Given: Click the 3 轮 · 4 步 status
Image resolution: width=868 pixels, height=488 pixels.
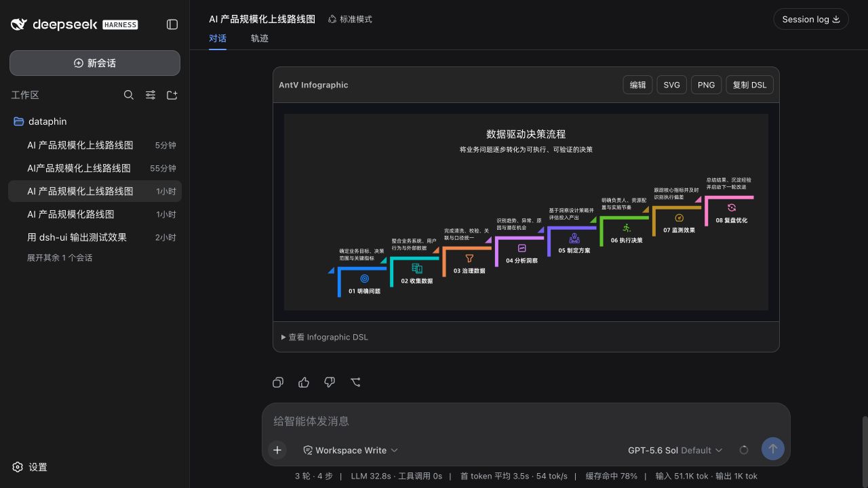Looking at the screenshot, I should pyautogui.click(x=314, y=476).
